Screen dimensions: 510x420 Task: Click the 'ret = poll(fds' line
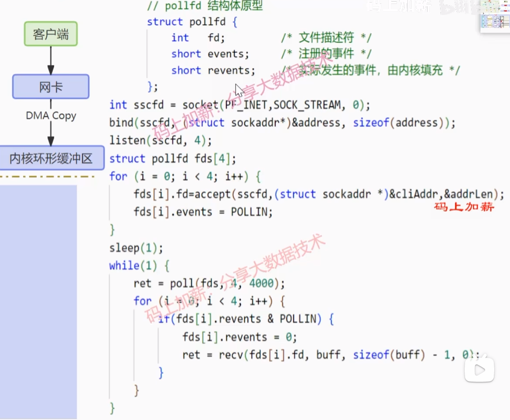pos(209,283)
